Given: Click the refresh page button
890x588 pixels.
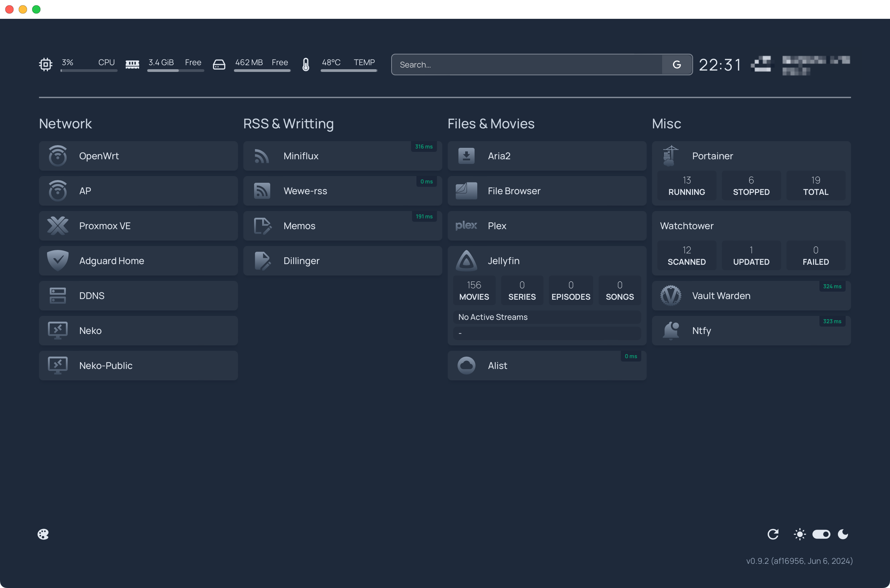Looking at the screenshot, I should click(773, 534).
